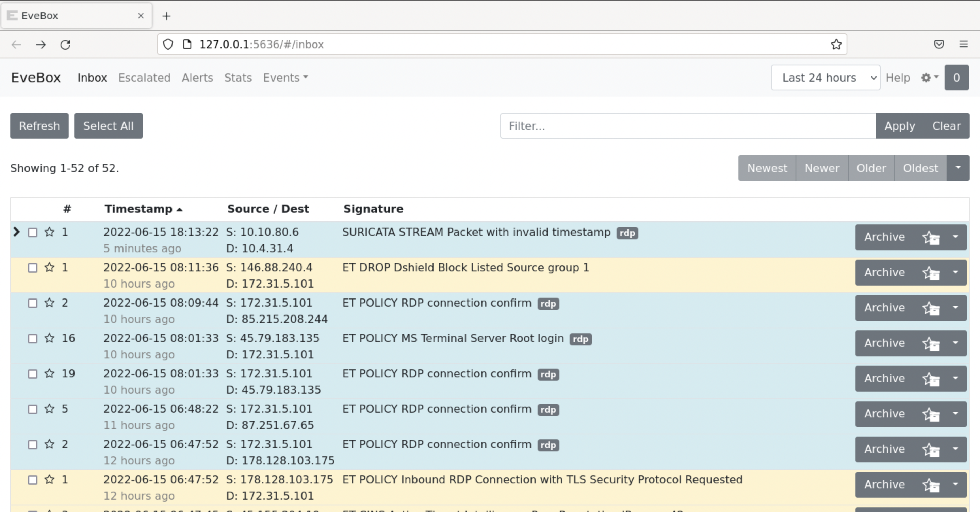Viewport: 980px width, 512px height.
Task: Open Archive dropdown arrow for Root login alert
Action: [955, 343]
